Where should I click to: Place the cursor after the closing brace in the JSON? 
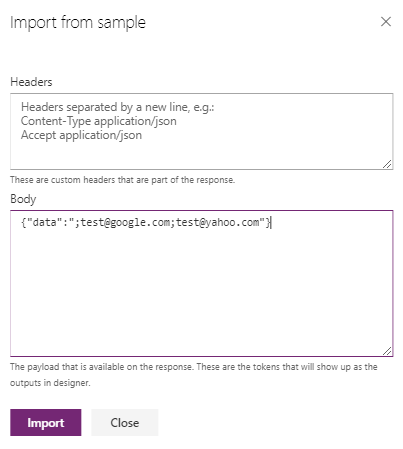click(271, 222)
